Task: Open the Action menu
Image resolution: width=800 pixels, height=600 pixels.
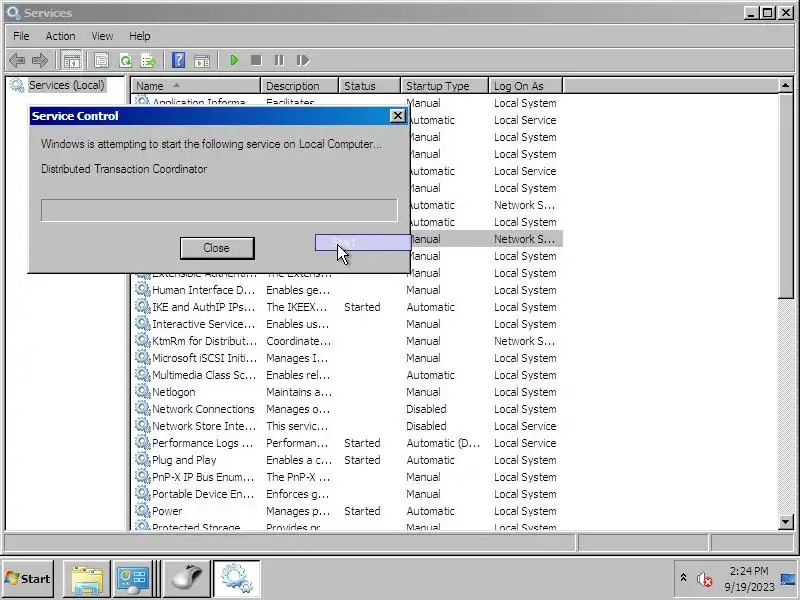Action: pyautogui.click(x=60, y=36)
